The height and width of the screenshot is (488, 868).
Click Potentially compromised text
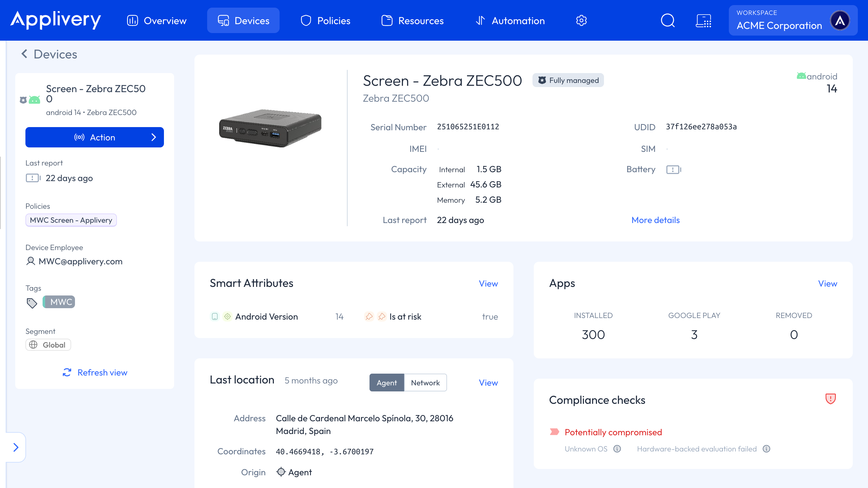pyautogui.click(x=613, y=432)
